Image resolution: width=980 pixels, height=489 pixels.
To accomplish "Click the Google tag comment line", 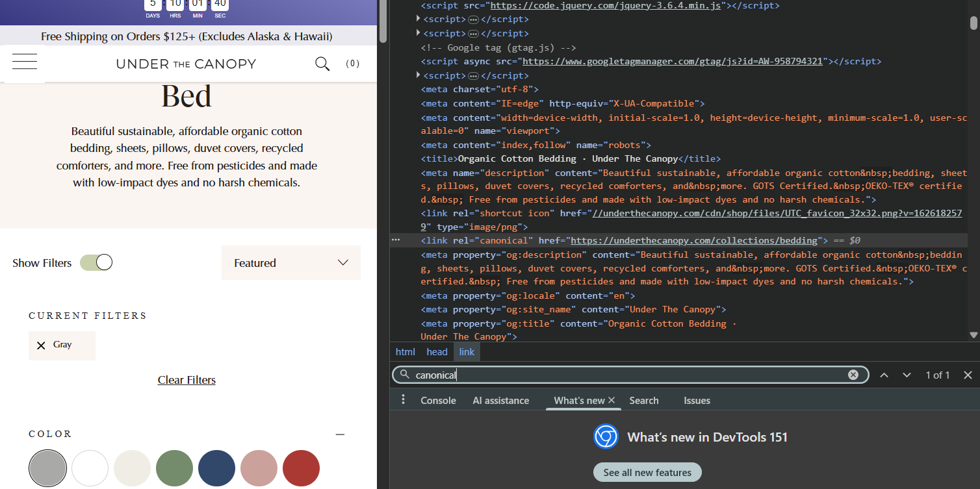I will tap(498, 48).
